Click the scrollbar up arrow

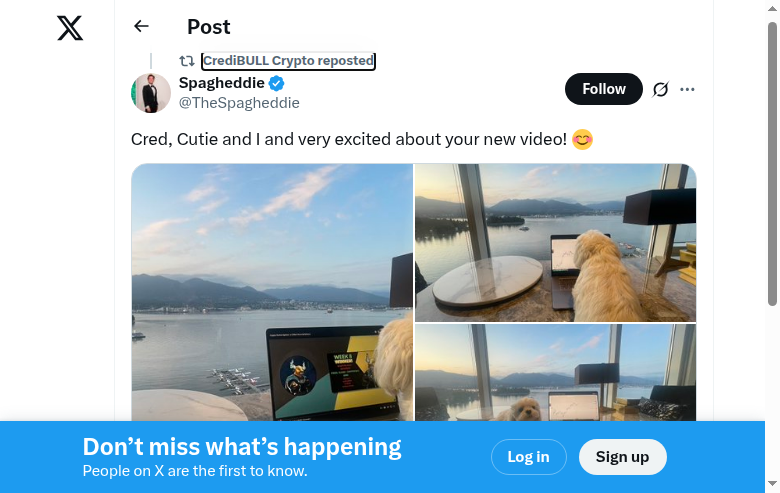click(772, 8)
